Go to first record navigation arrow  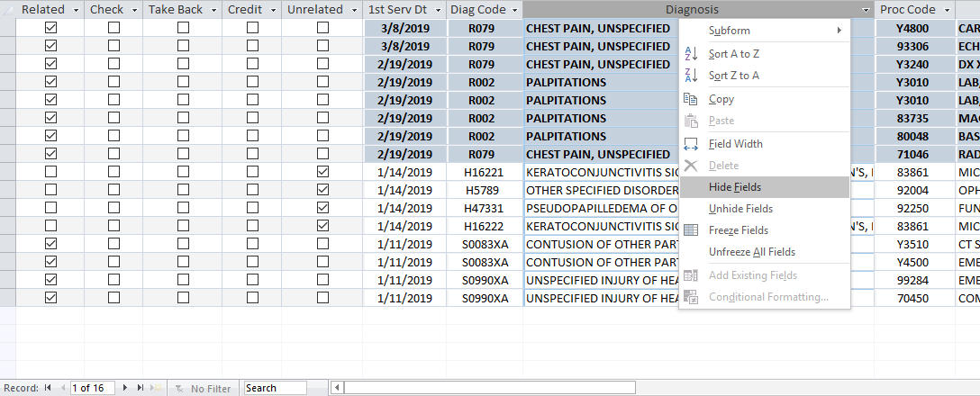point(48,388)
